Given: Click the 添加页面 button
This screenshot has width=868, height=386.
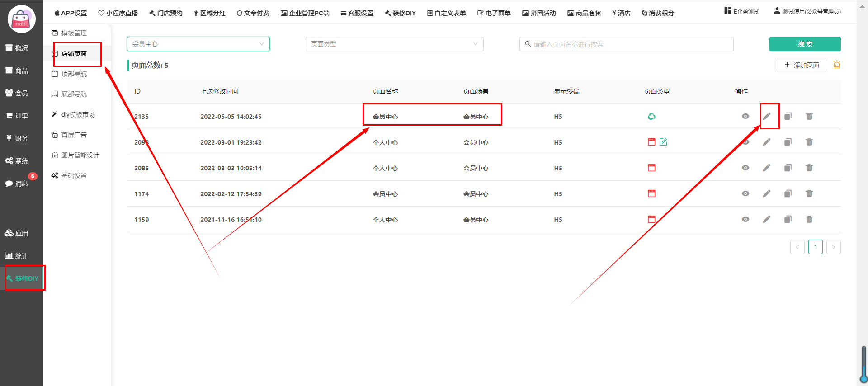Looking at the screenshot, I should point(801,65).
